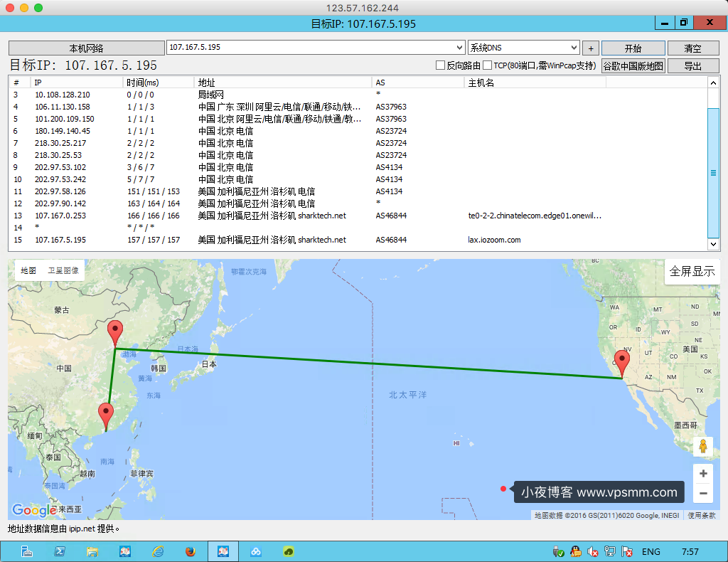Click the muted speaker tray icon
This screenshot has width=728, height=562.
[x=592, y=552]
